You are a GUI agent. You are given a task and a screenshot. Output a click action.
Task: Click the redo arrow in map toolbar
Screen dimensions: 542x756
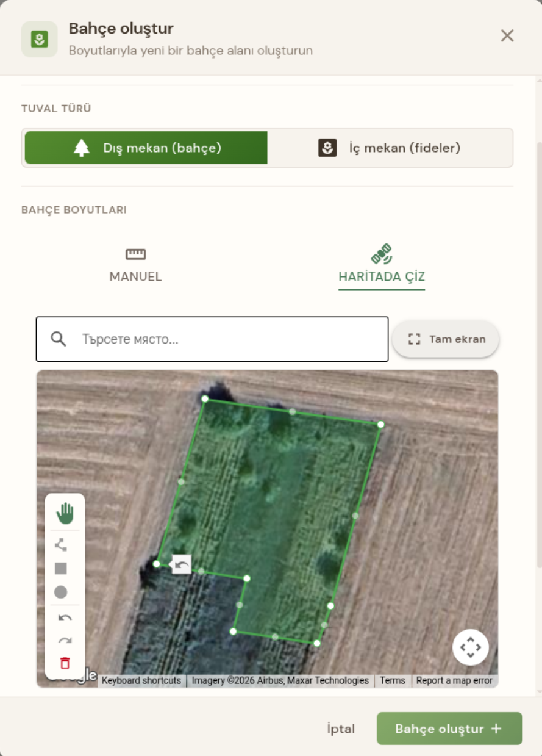pyautogui.click(x=65, y=640)
